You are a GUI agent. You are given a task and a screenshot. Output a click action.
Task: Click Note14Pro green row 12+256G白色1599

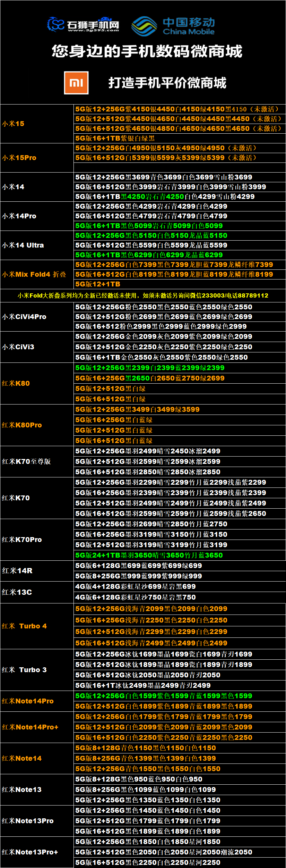(180, 696)
